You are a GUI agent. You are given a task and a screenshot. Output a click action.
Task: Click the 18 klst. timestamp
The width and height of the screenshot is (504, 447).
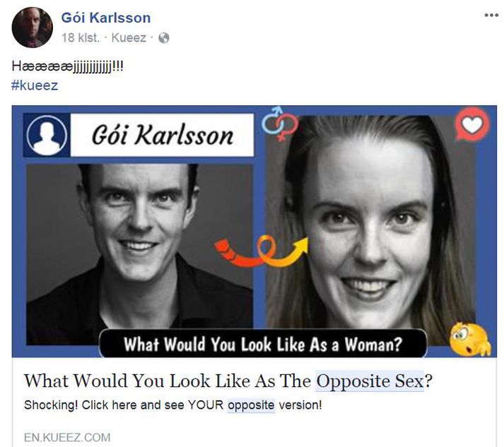(x=80, y=38)
